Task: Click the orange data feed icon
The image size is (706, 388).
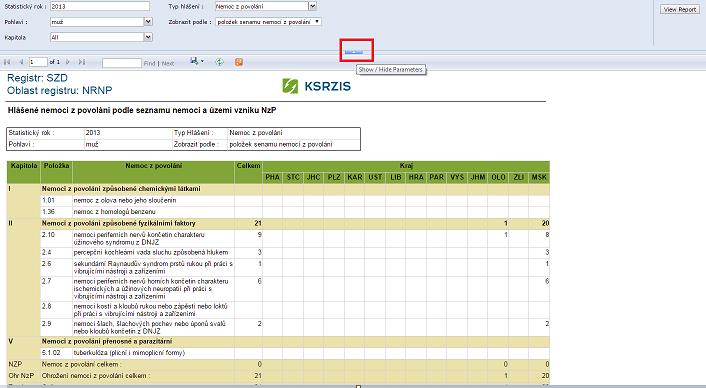Action: 239,62
